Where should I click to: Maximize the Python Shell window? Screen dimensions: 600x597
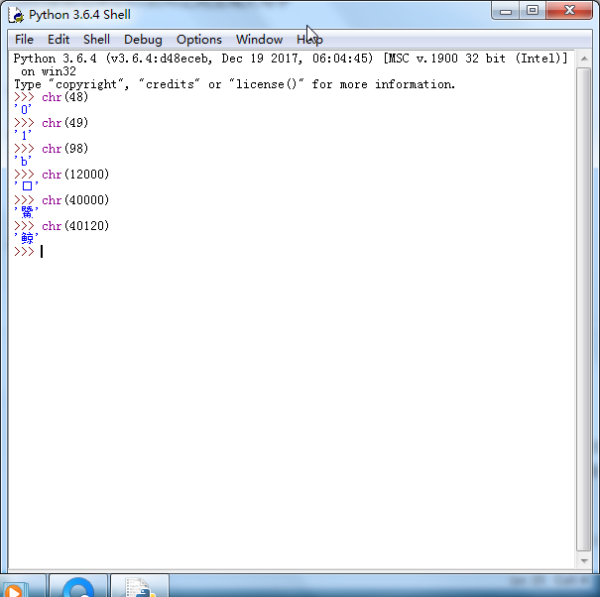coord(532,11)
